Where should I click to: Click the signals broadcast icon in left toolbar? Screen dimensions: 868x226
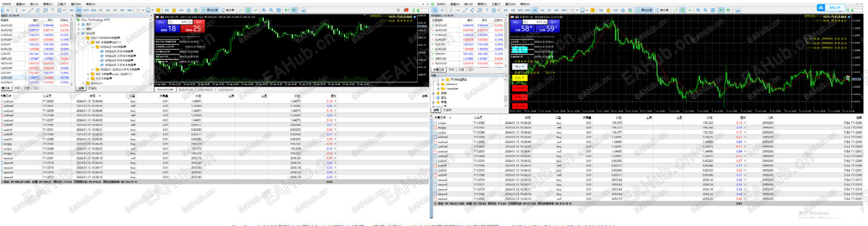(181, 10)
